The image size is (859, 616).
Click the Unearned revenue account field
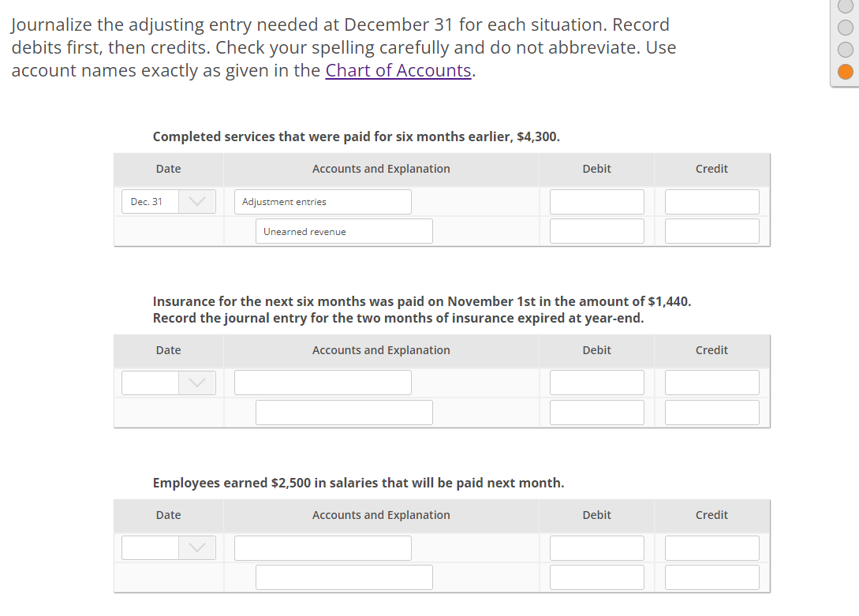click(344, 230)
